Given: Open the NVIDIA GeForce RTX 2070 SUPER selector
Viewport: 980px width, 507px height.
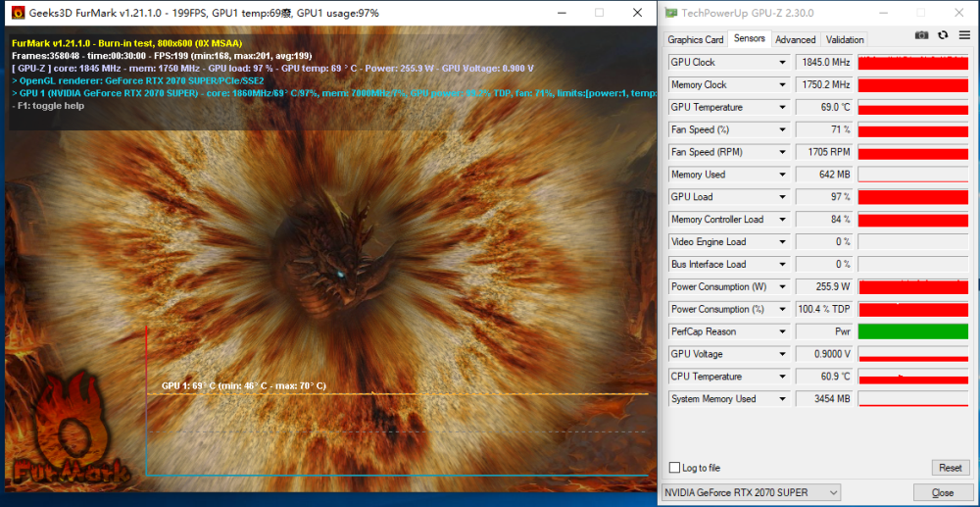Looking at the screenshot, I should pyautogui.click(x=752, y=492).
